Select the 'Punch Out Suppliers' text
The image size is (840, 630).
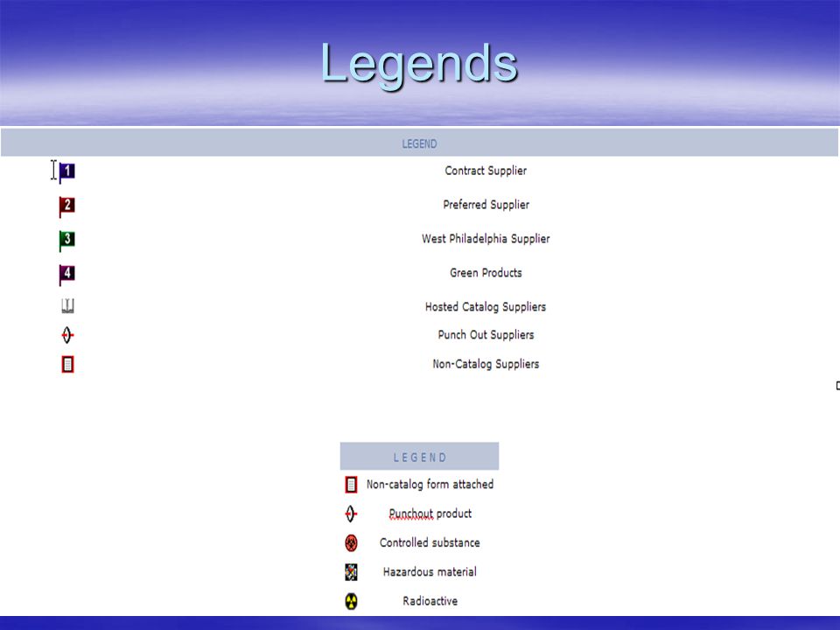coord(486,335)
